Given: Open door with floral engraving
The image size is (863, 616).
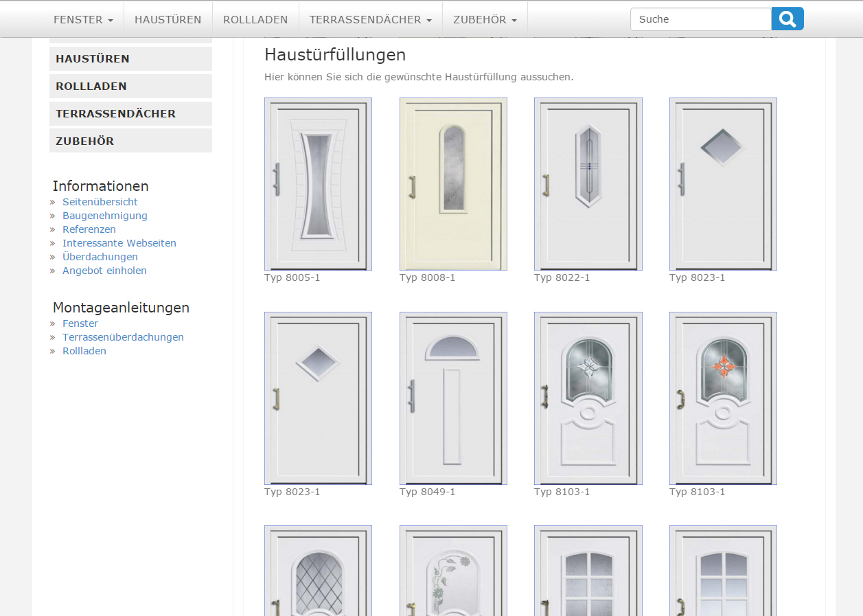Looking at the screenshot, I should (x=453, y=571).
